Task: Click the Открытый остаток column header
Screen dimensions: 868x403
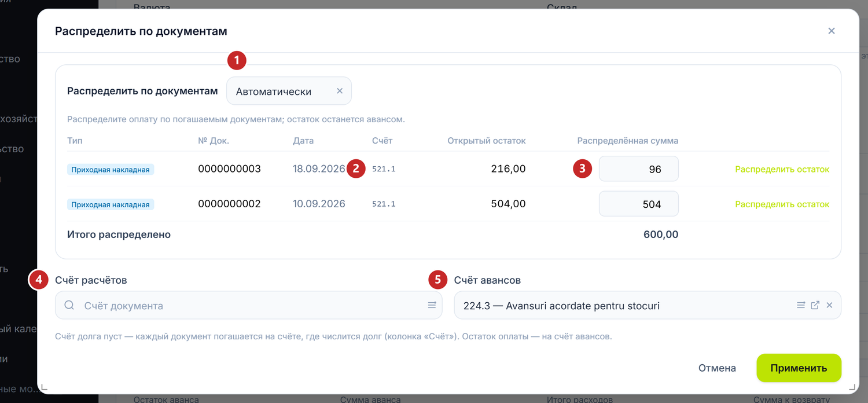Action: click(487, 141)
